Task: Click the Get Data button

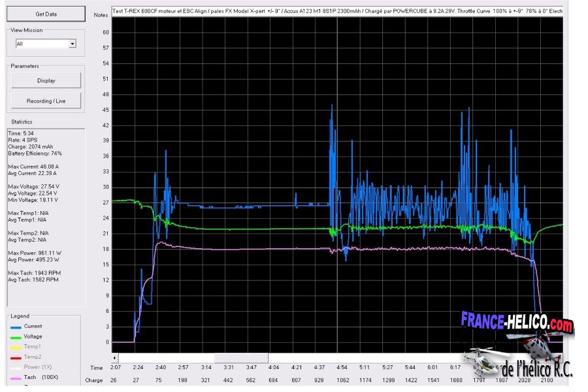Action: click(x=46, y=14)
